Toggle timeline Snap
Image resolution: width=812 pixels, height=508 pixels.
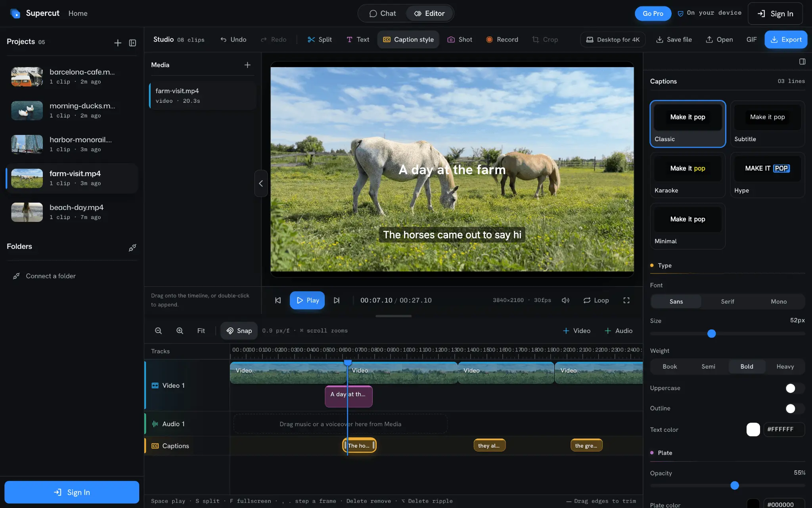tap(239, 331)
